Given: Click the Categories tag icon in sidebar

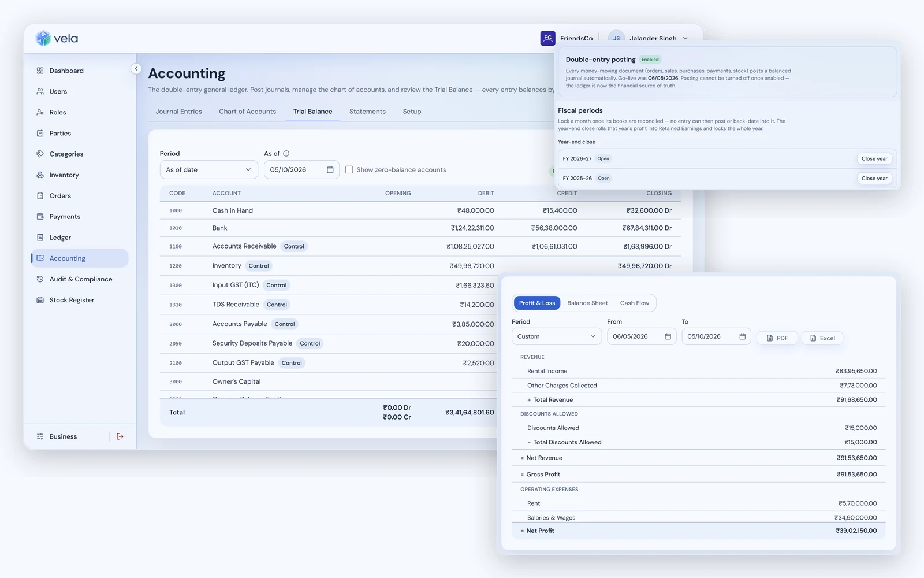Looking at the screenshot, I should click(40, 154).
